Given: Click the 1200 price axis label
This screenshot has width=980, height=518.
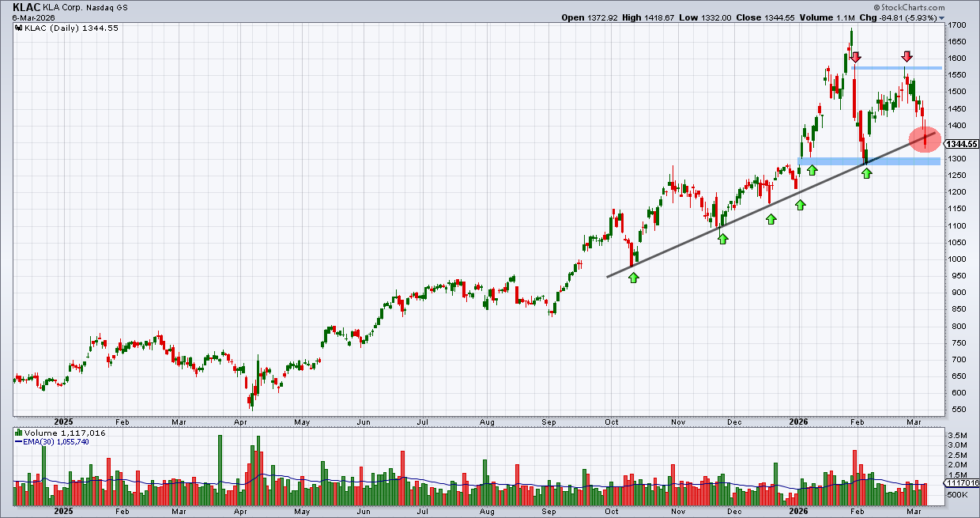Looking at the screenshot, I should click(957, 192).
